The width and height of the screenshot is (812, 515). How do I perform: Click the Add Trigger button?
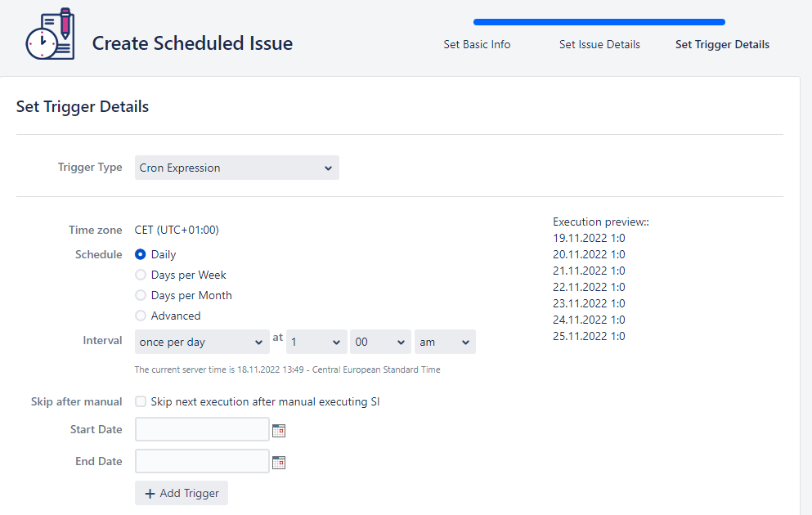[182, 493]
